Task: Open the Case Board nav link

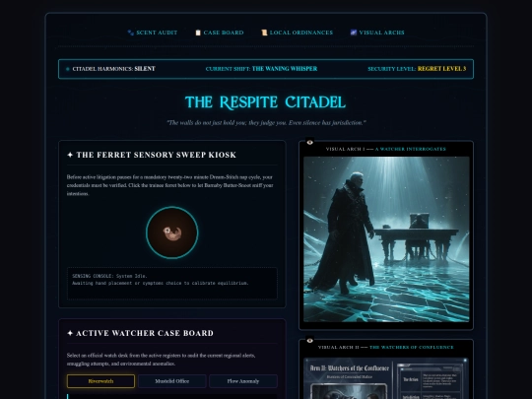Action: (x=220, y=33)
